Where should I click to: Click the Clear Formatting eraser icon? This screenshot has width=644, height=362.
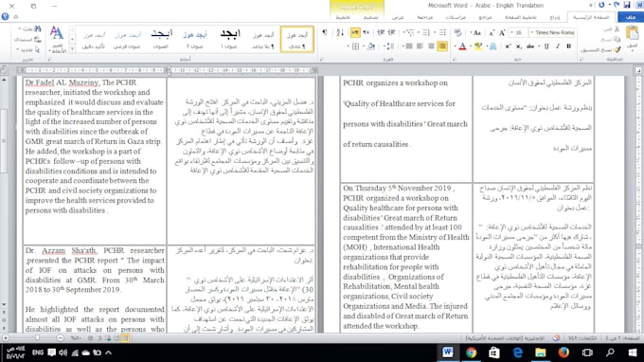(x=458, y=33)
